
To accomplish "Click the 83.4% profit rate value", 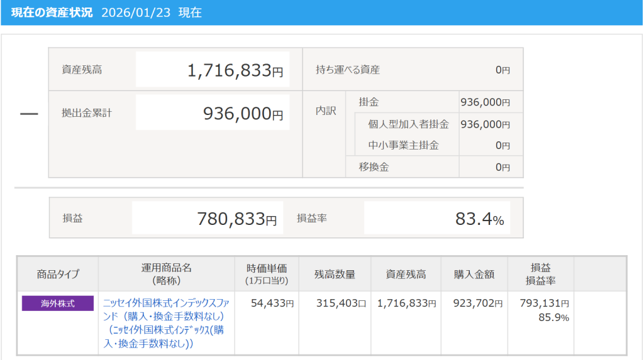I will click(x=479, y=219).
